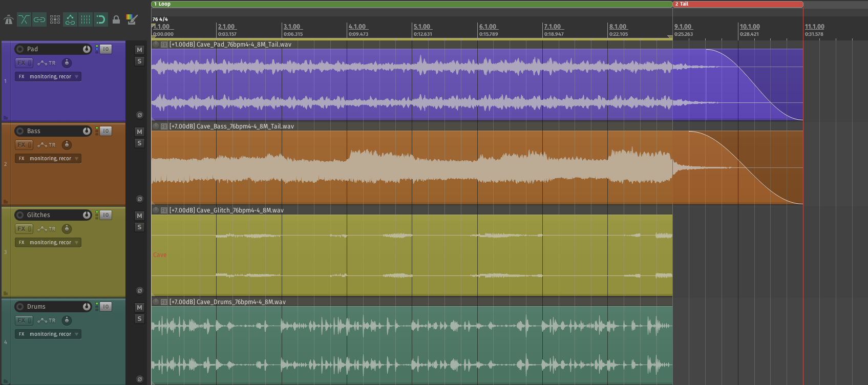This screenshot has height=385, width=868.
Task: Open item FX on Cave_Pad item
Action: click(164, 45)
